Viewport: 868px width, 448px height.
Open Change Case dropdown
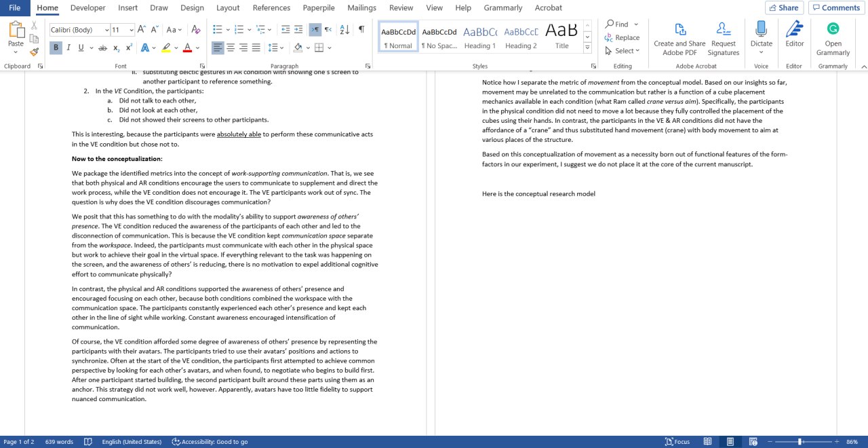(x=174, y=30)
